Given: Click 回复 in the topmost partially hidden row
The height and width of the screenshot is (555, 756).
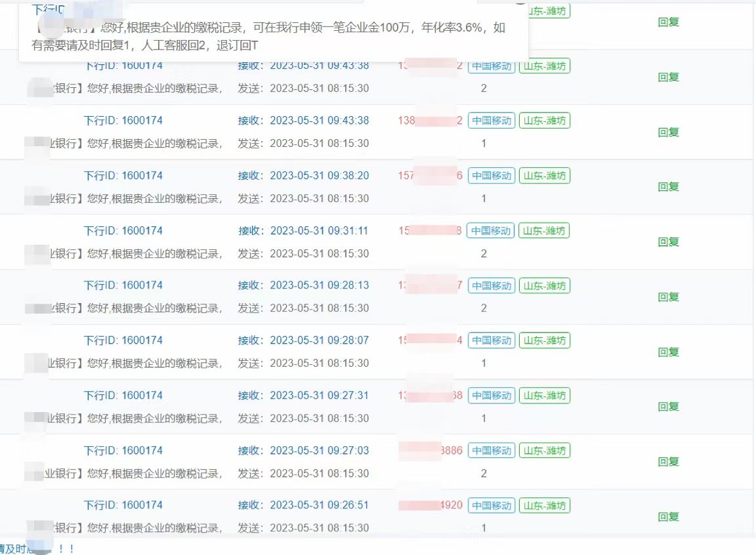Looking at the screenshot, I should [x=668, y=22].
